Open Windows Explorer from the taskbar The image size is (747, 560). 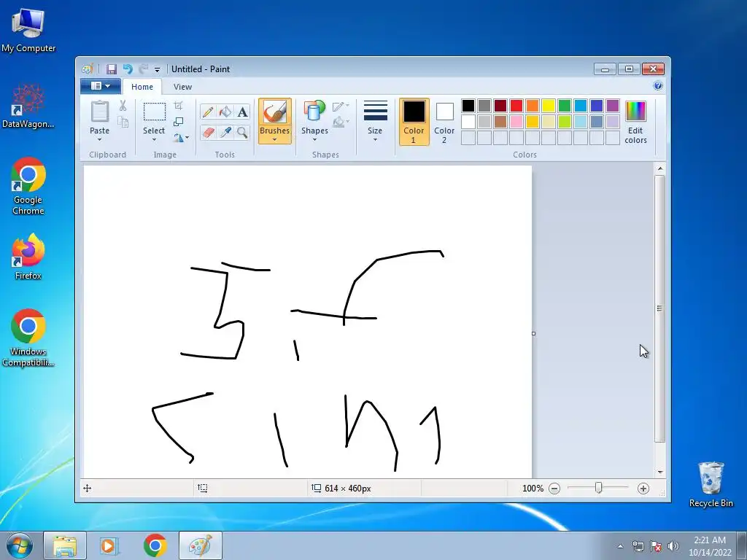coord(65,545)
